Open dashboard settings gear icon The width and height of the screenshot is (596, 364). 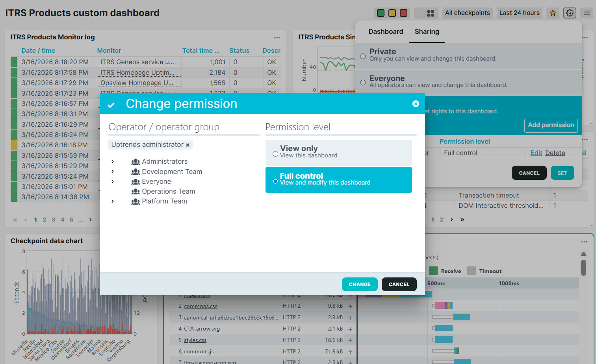pos(570,13)
